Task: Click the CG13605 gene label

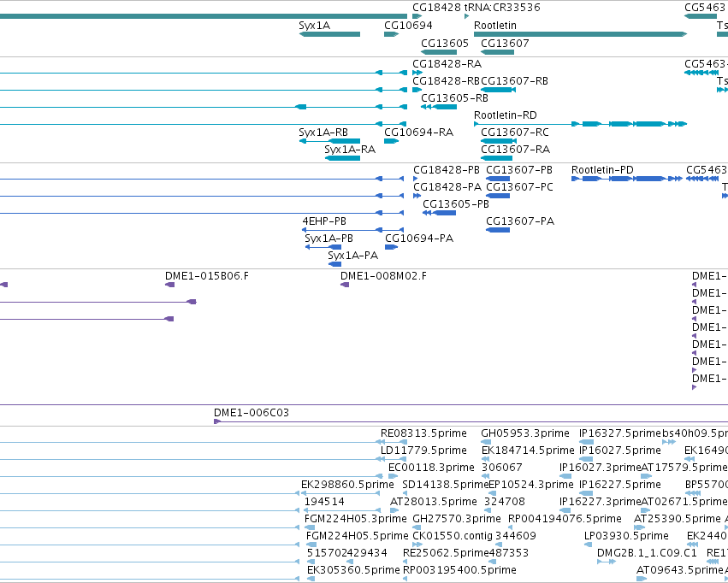Action: point(445,43)
